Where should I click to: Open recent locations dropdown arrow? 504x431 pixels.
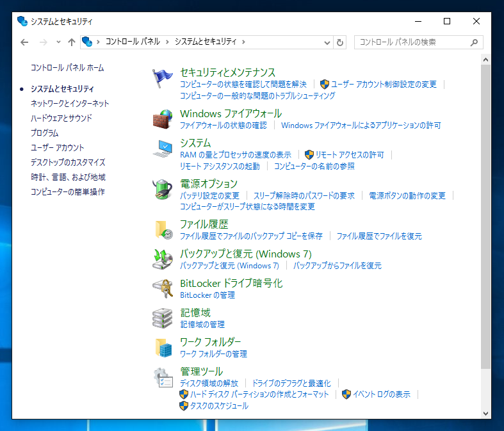[x=58, y=42]
